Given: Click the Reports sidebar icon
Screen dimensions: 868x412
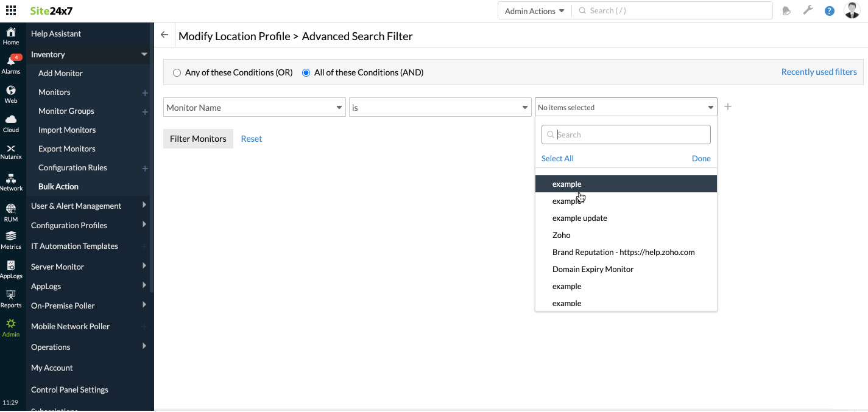Looking at the screenshot, I should point(11,298).
